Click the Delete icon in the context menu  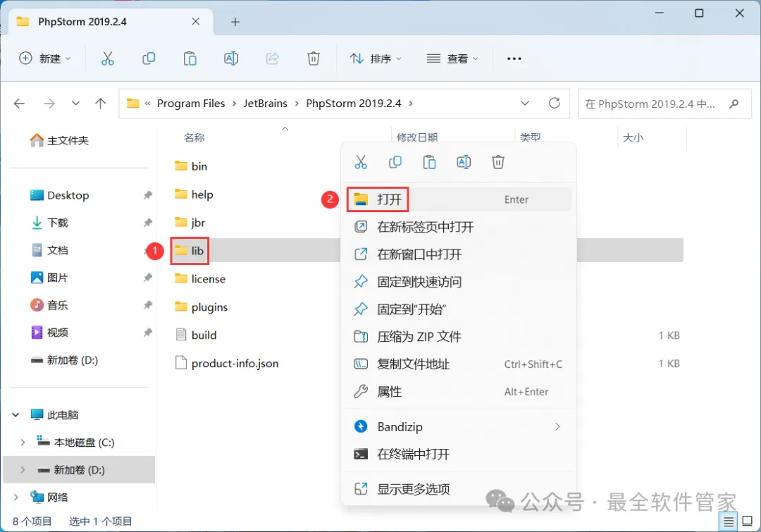(x=498, y=162)
